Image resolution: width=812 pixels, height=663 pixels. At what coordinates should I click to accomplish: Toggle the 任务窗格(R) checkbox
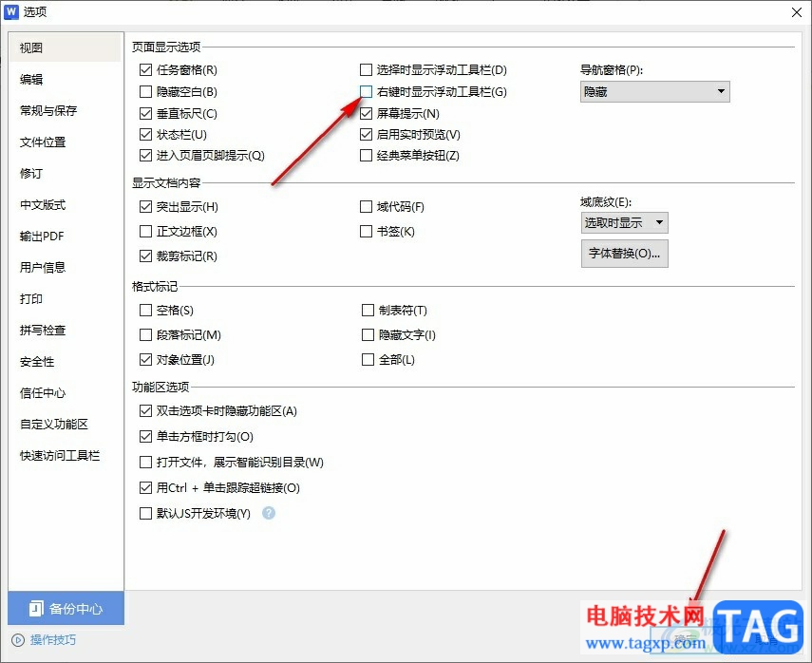(145, 70)
